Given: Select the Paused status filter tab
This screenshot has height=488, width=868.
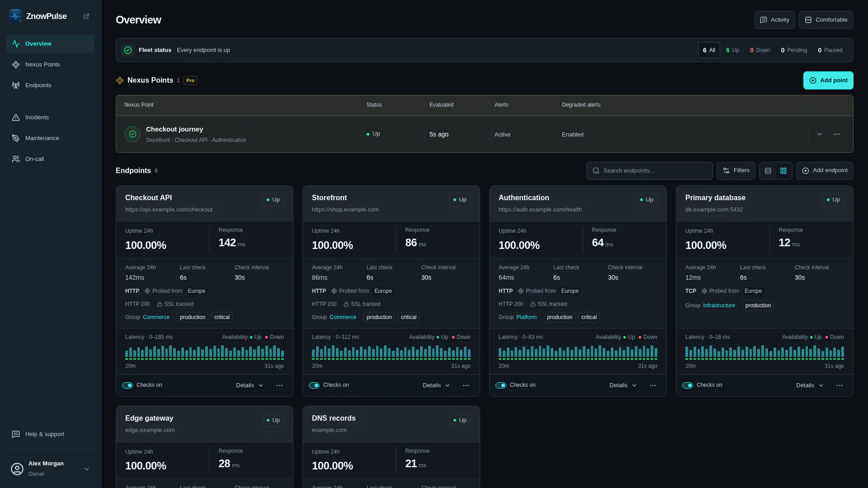Looking at the screenshot, I should coord(830,50).
